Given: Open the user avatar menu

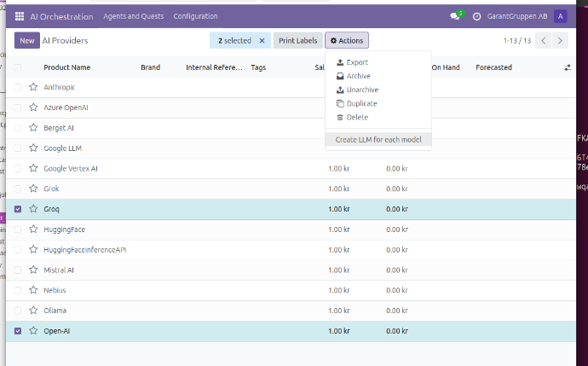Looking at the screenshot, I should tap(560, 16).
